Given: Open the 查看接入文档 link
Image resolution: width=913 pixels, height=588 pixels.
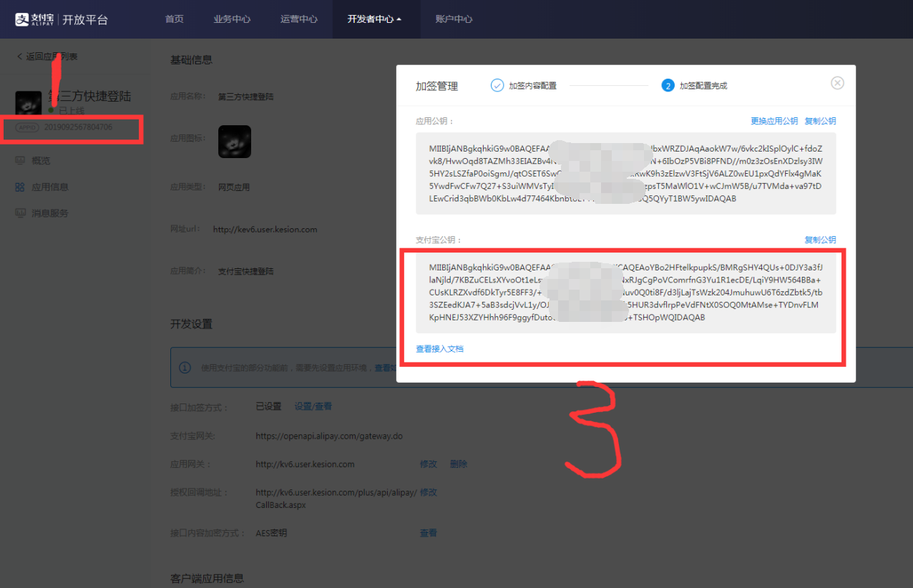Looking at the screenshot, I should (x=440, y=348).
